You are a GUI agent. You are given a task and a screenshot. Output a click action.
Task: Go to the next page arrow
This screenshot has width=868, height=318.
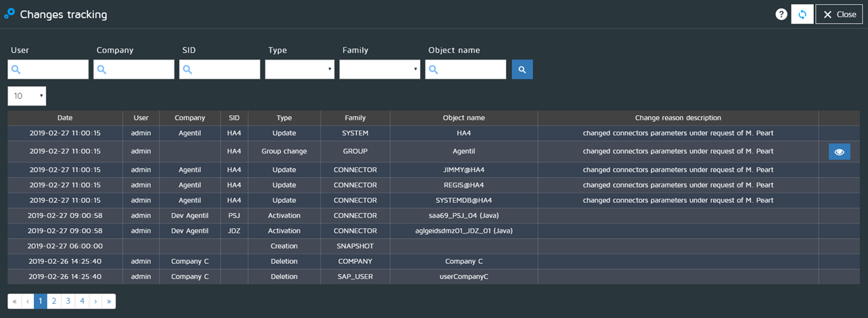[x=95, y=301]
